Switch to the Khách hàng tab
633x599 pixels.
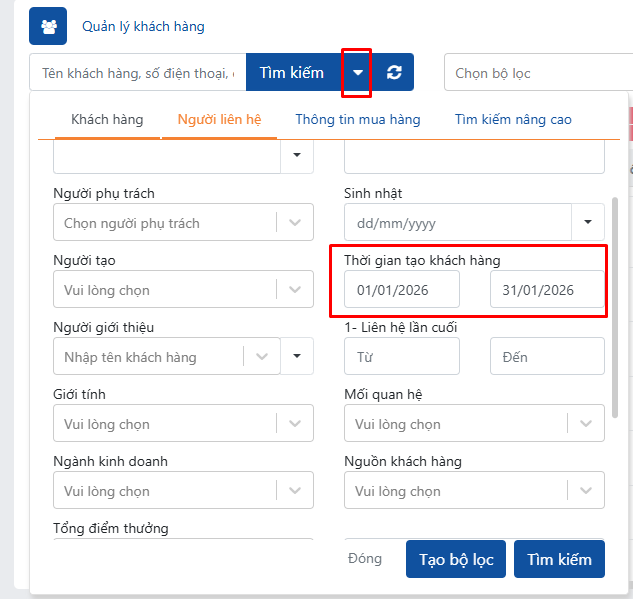tap(107, 120)
